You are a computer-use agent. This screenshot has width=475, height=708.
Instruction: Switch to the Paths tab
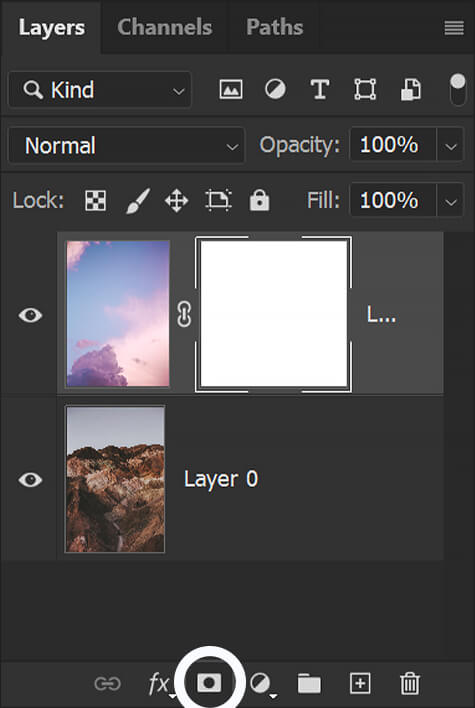pyautogui.click(x=275, y=27)
